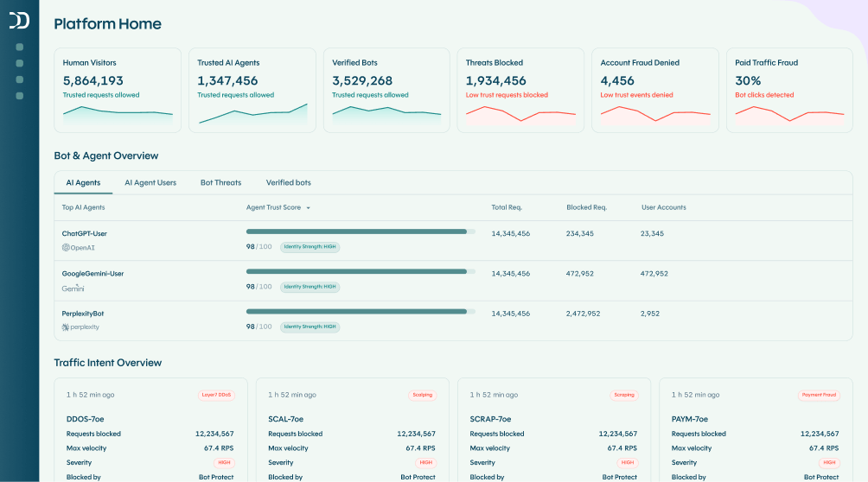This screenshot has height=482, width=868.
Task: Open the DDOS-7oe threat card title
Action: (x=86, y=419)
